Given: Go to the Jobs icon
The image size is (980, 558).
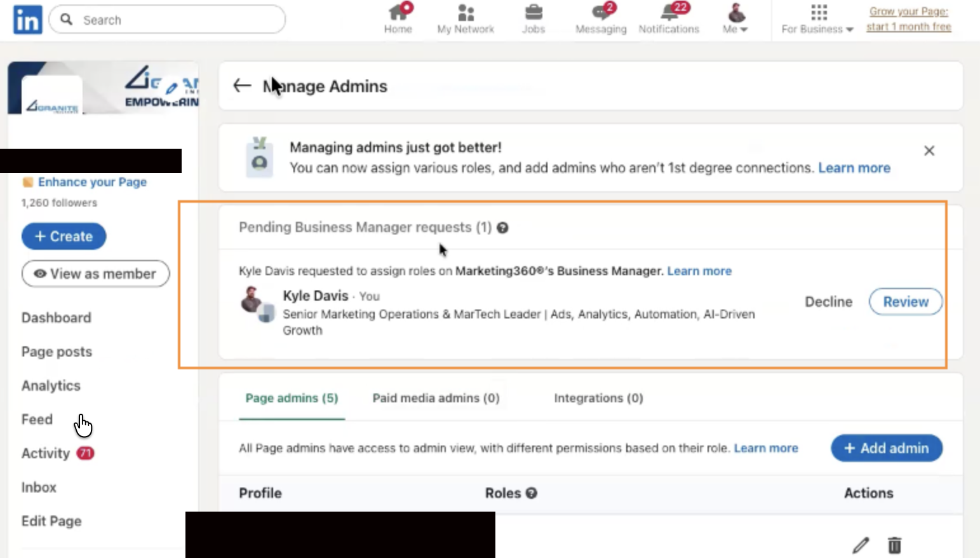Looking at the screenshot, I should (534, 13).
